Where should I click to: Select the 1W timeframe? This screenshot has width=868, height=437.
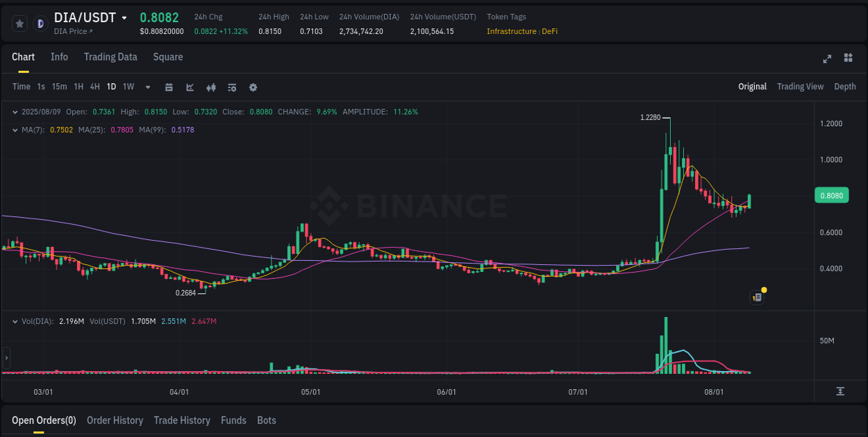coord(128,87)
